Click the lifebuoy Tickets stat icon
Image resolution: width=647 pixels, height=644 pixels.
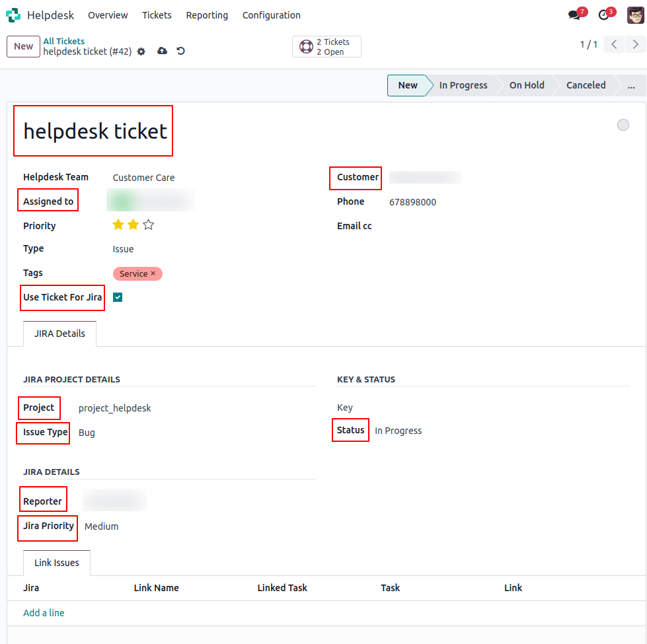(x=306, y=47)
